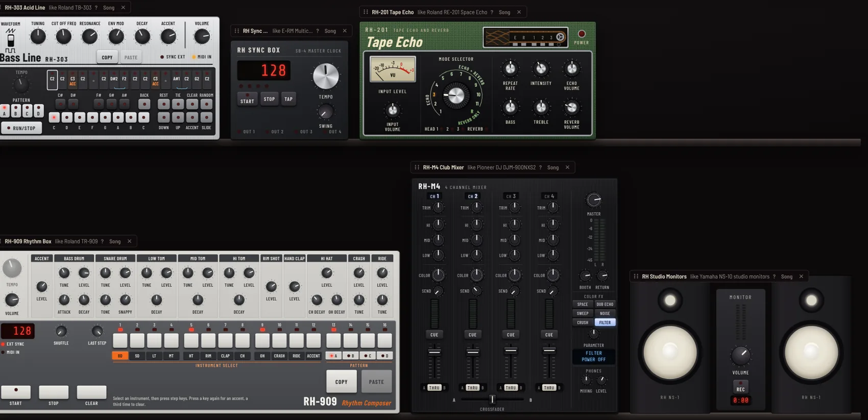
Task: Click the Swing knob on Sync Box
Action: click(325, 112)
